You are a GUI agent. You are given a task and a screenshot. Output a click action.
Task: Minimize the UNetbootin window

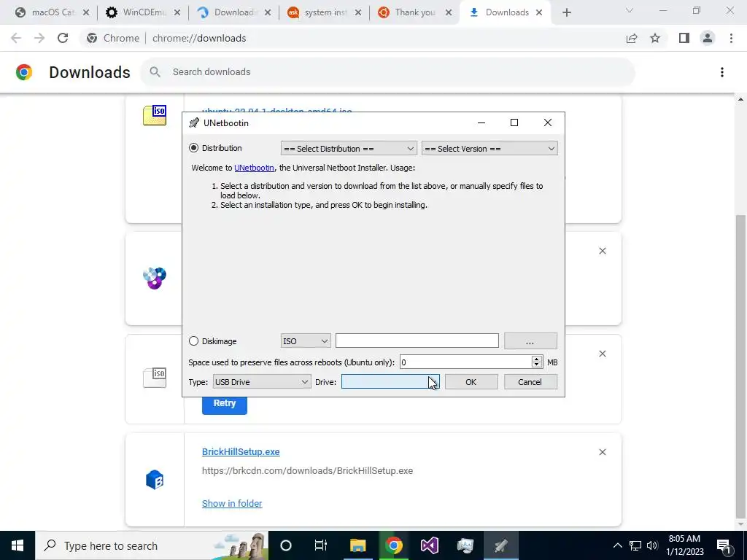(x=481, y=122)
